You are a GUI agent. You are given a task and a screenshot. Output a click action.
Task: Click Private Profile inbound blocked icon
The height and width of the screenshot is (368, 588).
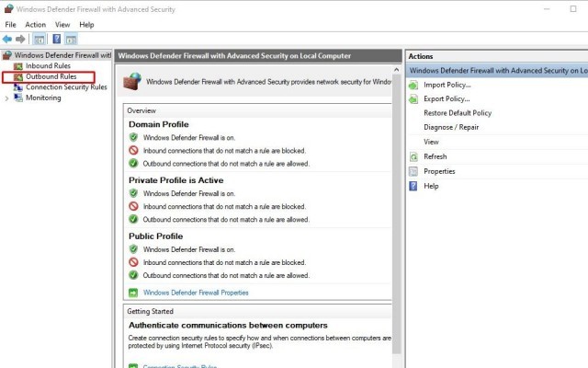(133, 206)
